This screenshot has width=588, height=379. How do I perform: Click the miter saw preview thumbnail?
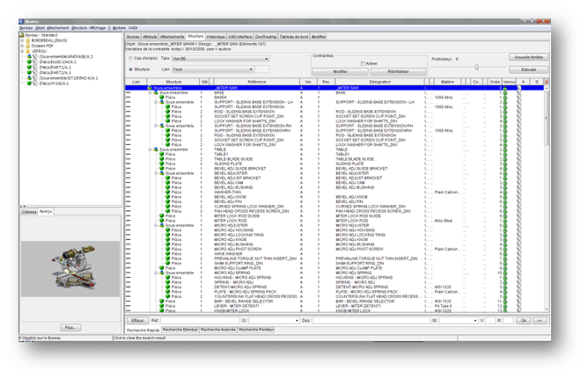(70, 269)
